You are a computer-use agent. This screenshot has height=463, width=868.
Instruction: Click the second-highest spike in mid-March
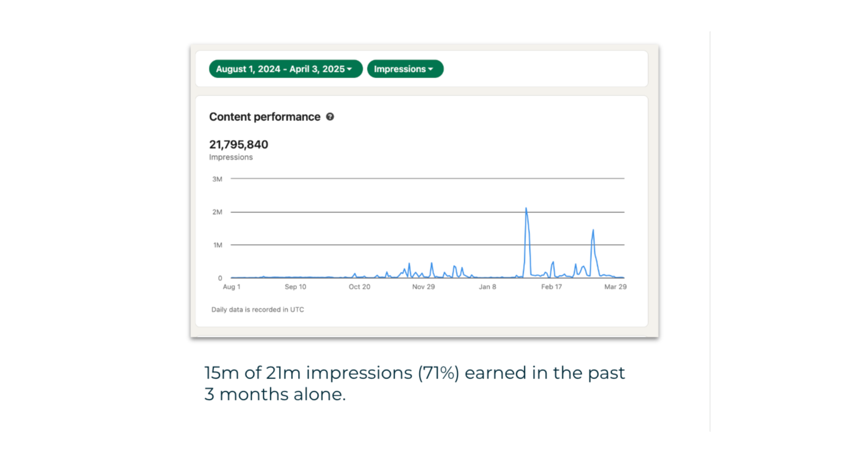(593, 231)
